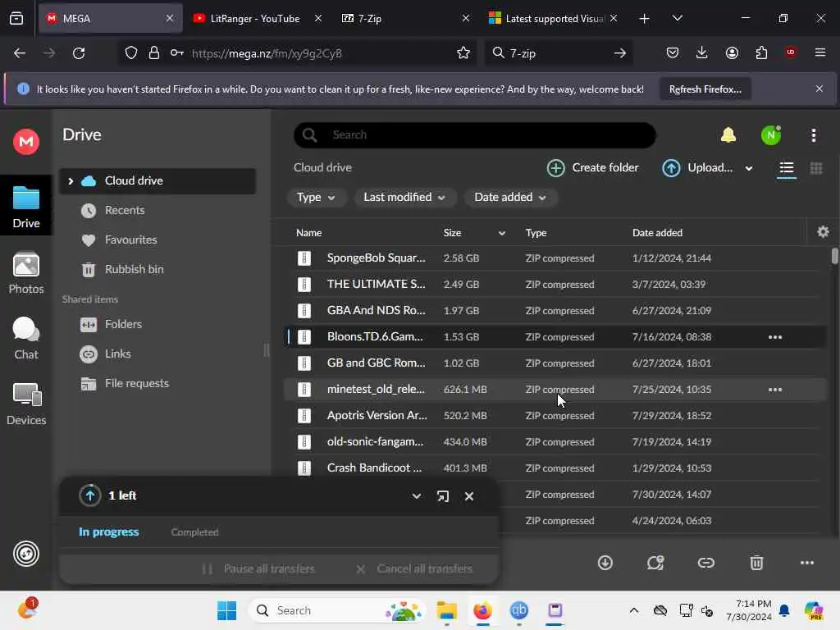Select the In progress transfers tab

[109, 532]
